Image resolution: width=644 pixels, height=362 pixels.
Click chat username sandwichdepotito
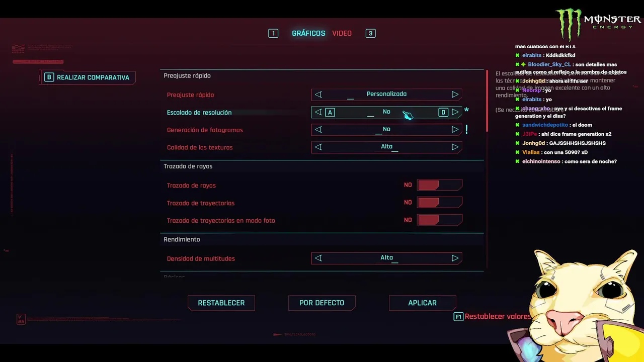point(545,125)
